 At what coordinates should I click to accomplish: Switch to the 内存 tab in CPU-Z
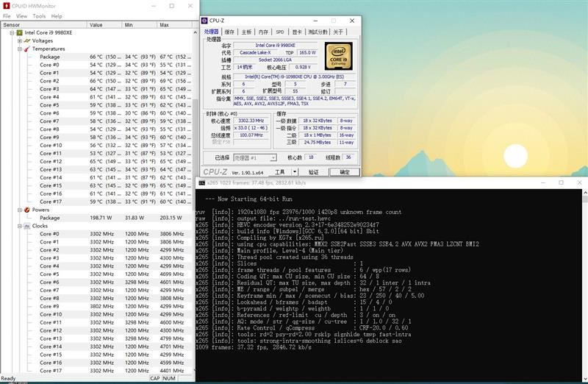(264, 32)
